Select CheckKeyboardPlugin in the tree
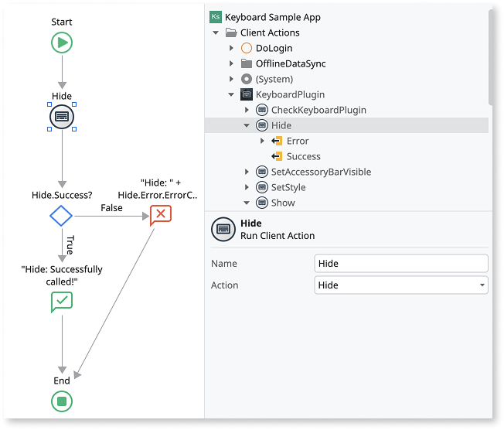The width and height of the screenshot is (504, 430). [318, 110]
